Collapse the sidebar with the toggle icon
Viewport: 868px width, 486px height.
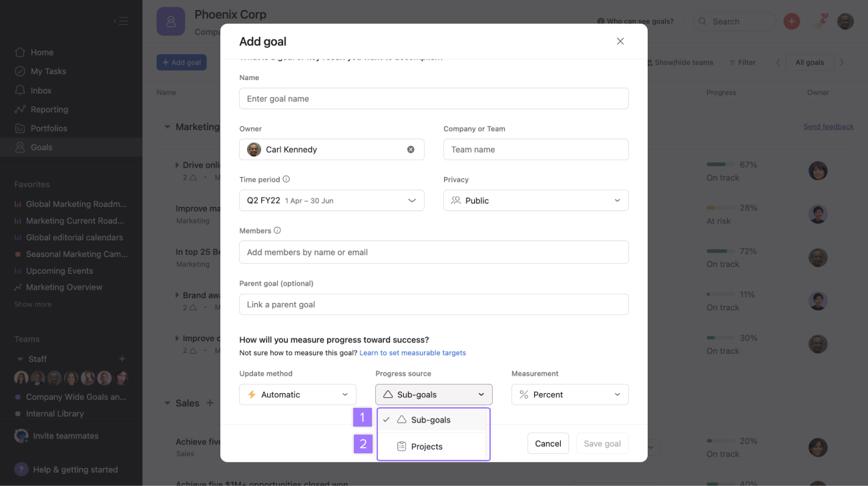tap(121, 21)
